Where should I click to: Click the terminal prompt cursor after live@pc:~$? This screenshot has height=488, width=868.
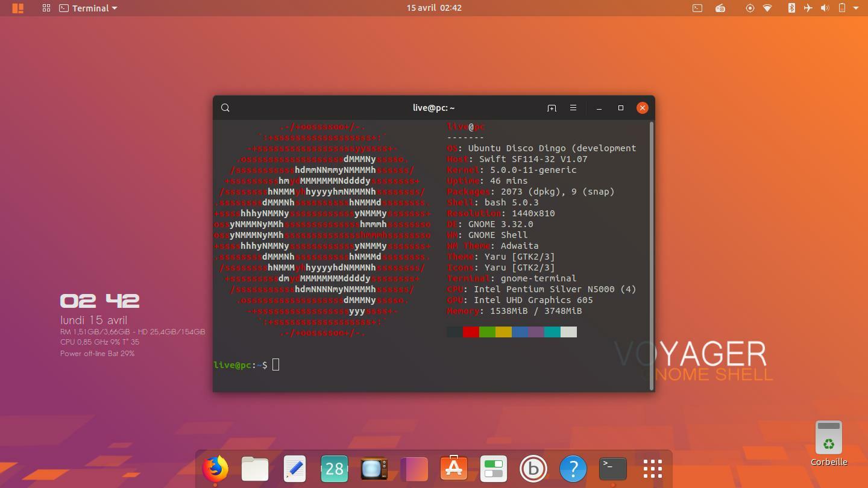[275, 364]
